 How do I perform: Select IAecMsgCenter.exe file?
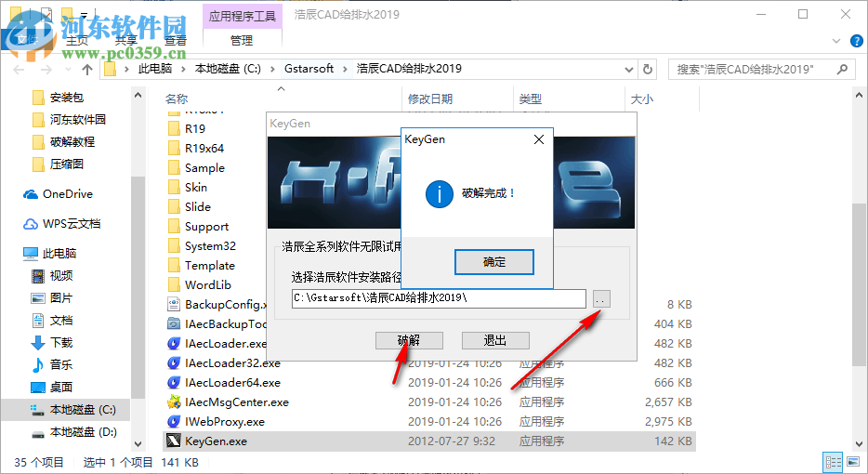[236, 402]
